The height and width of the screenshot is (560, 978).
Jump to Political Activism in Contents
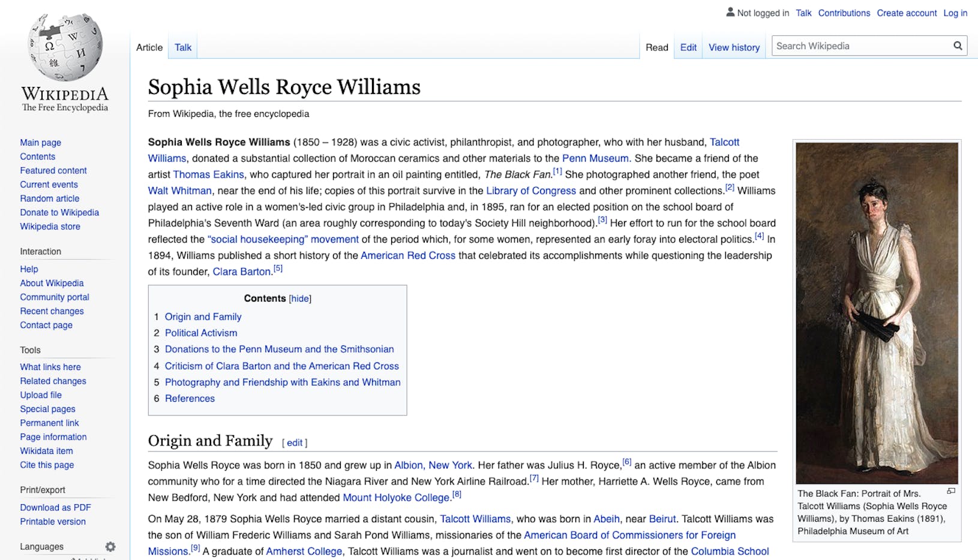201,333
